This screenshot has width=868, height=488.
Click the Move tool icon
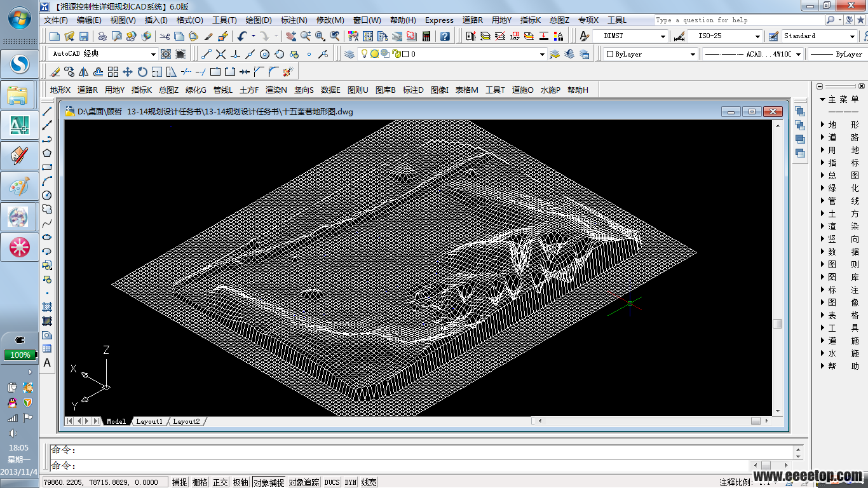click(127, 72)
